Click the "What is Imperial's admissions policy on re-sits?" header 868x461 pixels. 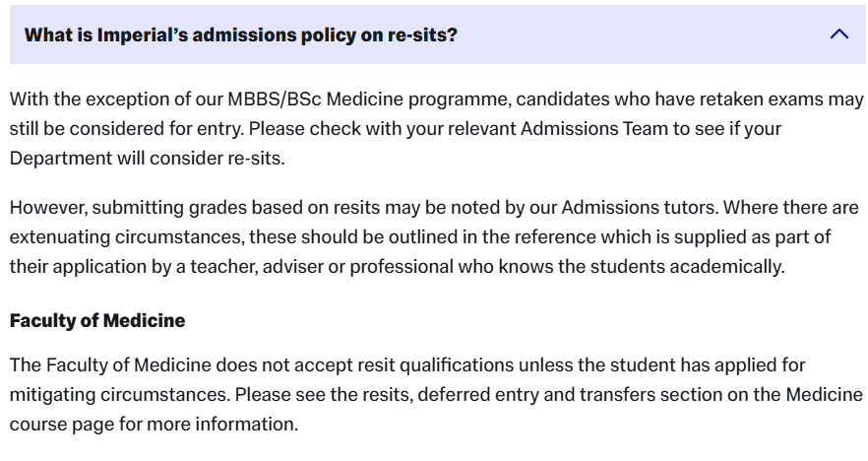437,34
